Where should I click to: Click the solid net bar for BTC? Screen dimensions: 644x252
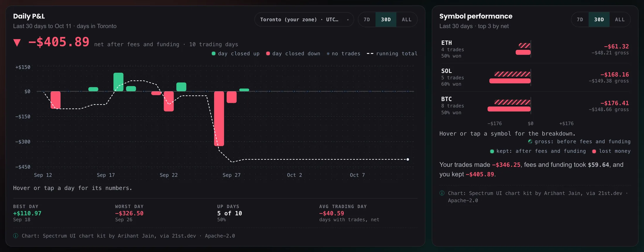click(x=509, y=109)
